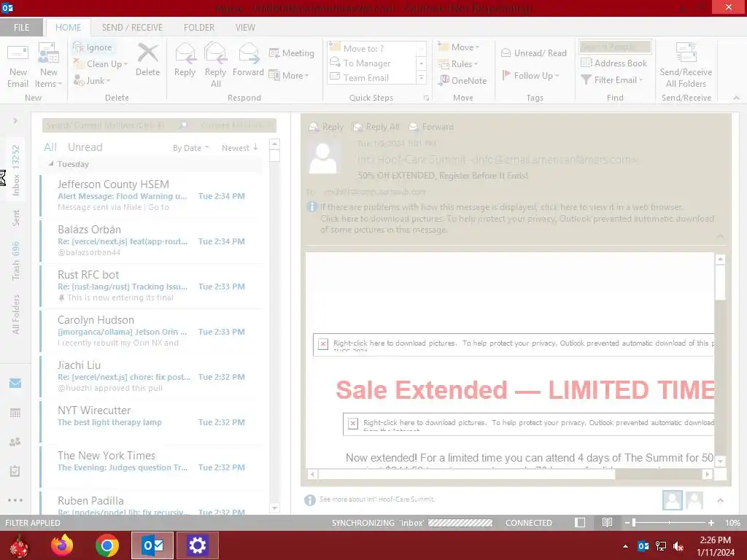Viewport: 747px width, 560px height.
Task: Collapse the Tuesday group
Action: pos(51,164)
